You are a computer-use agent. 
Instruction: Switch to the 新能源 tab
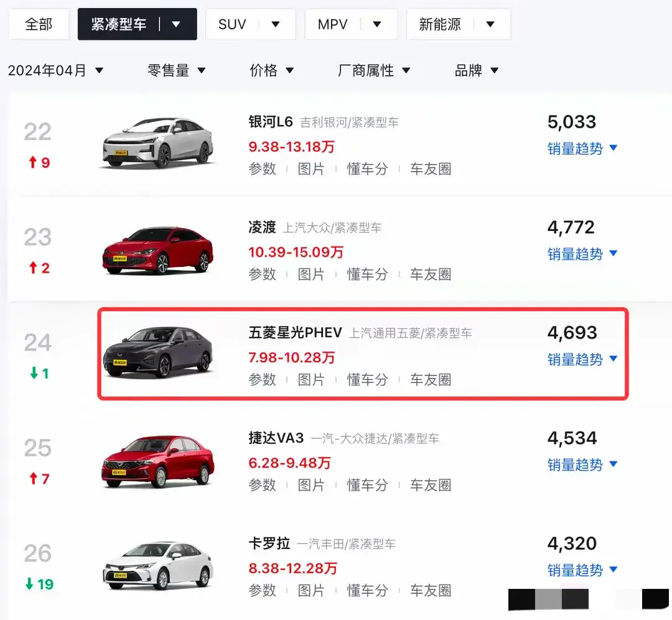click(x=440, y=25)
